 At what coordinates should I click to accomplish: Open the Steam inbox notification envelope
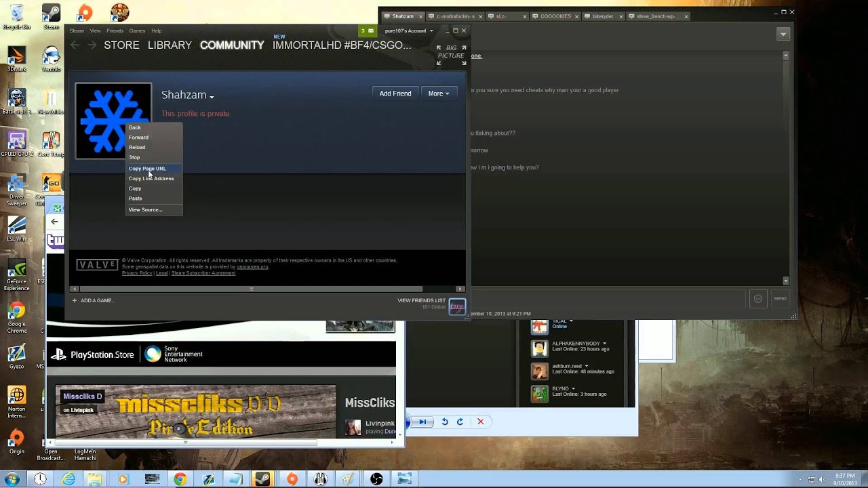point(367,30)
